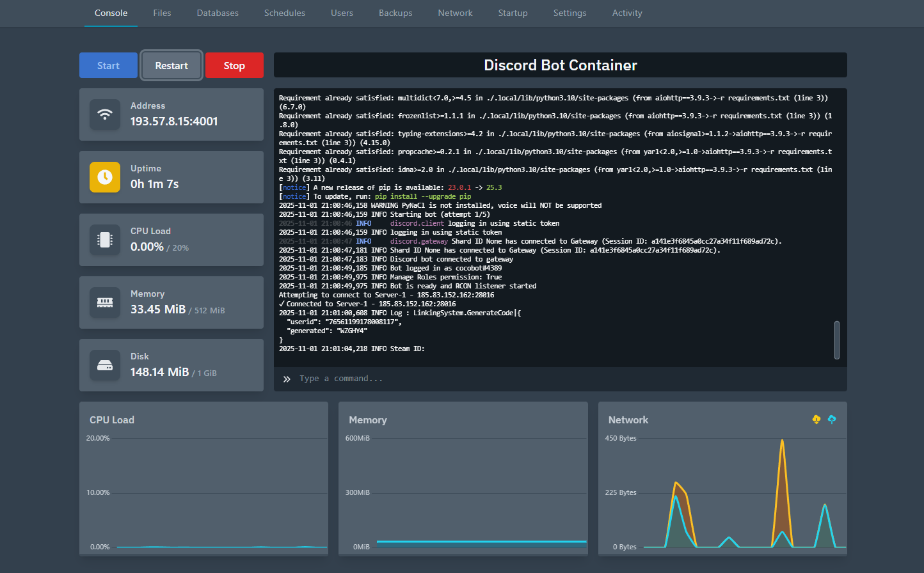Click the CPU chip icon
This screenshot has height=573, width=924.
[105, 240]
